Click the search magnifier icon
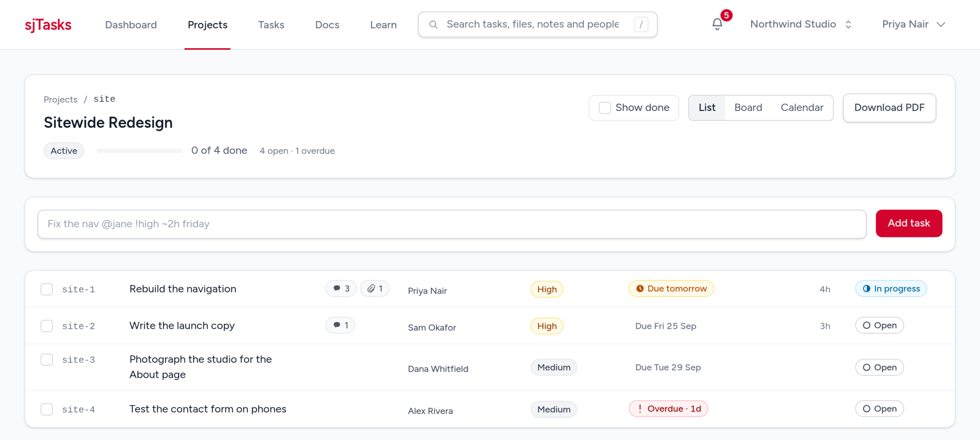The width and height of the screenshot is (980, 440). tap(434, 25)
